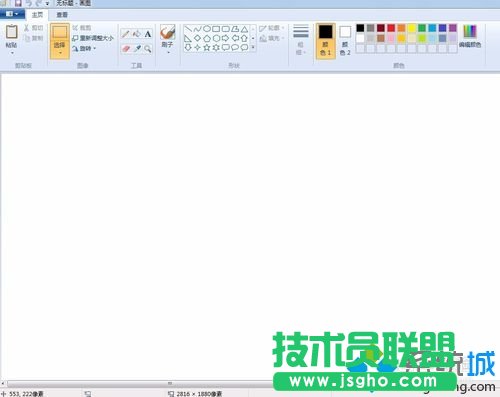Choose the Right triangle shape
Viewport: 500px width, 397px height.
coord(188,38)
